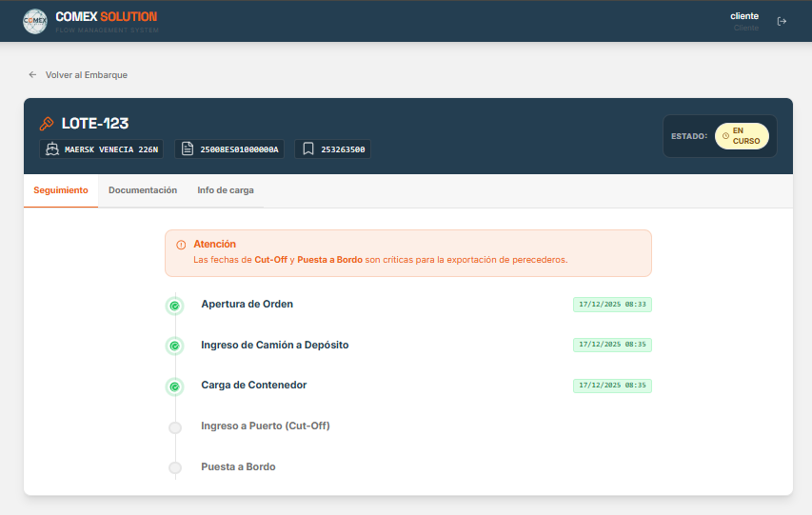Click pending marker for Puesta a Bordo

[x=174, y=467]
